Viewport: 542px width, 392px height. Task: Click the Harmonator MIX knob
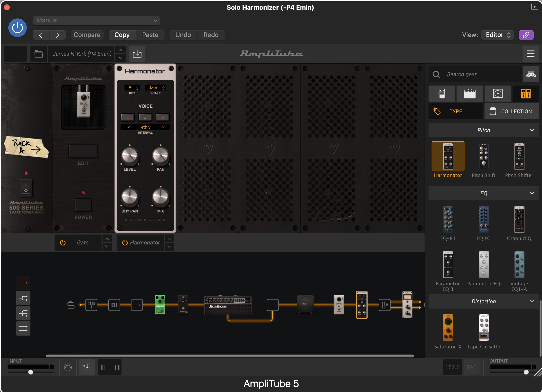click(160, 197)
